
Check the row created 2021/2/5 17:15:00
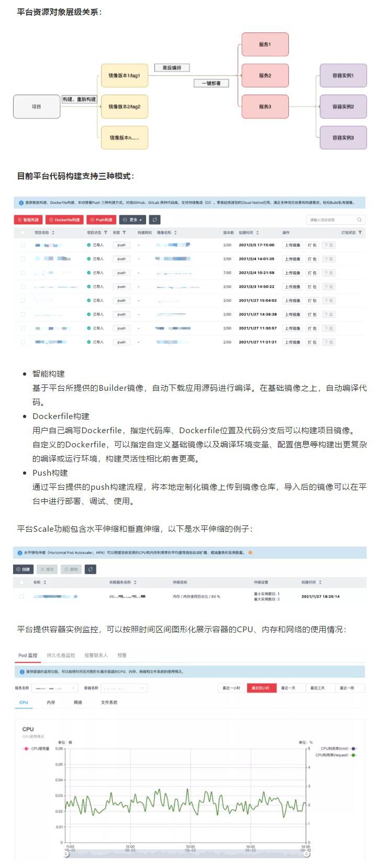23,245
